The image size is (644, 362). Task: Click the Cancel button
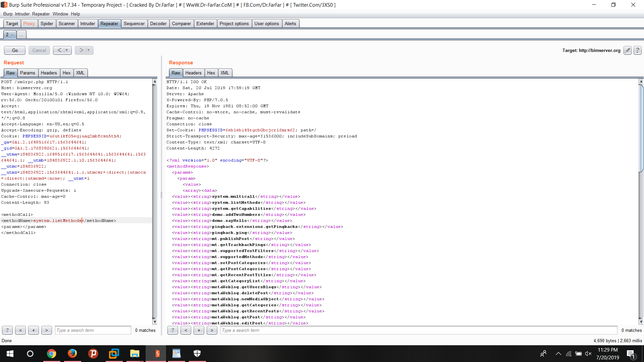[39, 50]
